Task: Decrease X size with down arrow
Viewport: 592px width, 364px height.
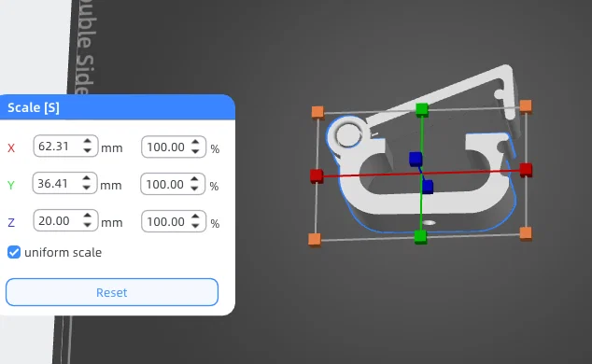Action: coord(88,150)
